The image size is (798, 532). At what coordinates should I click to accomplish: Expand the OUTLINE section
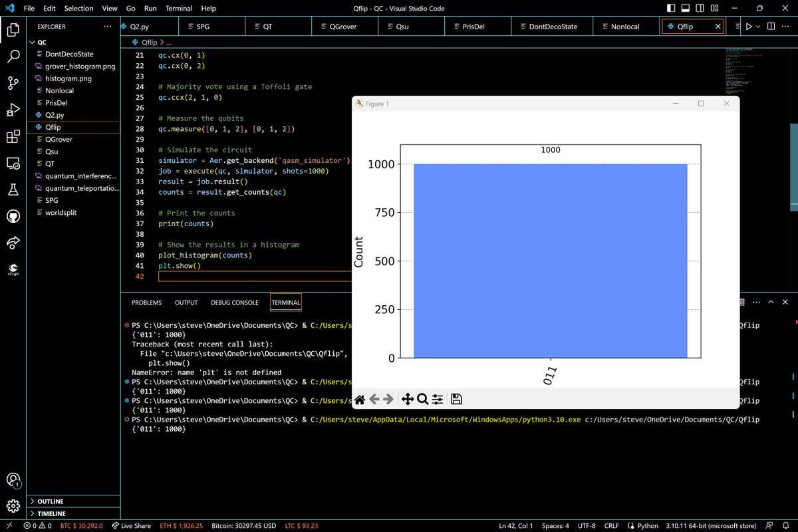[x=51, y=501]
